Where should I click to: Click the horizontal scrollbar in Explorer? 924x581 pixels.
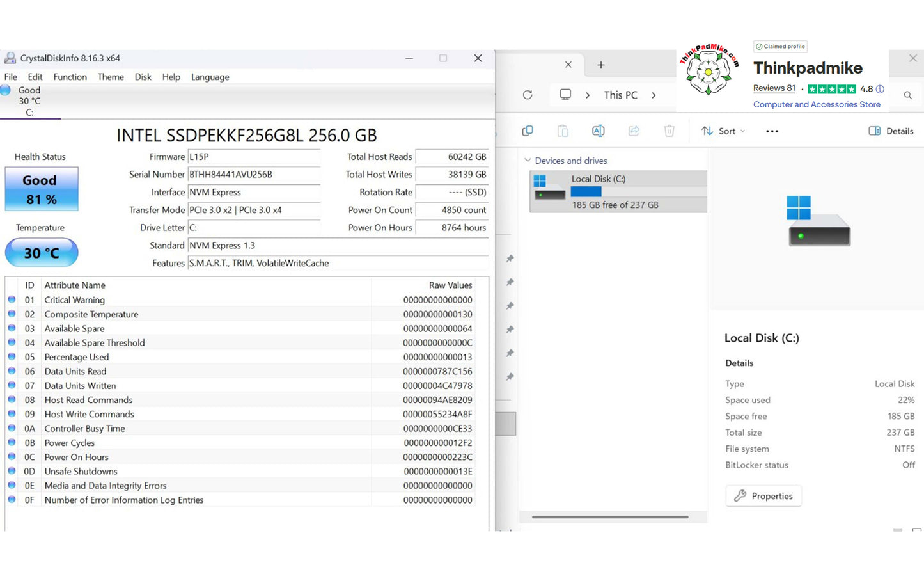coord(609,517)
